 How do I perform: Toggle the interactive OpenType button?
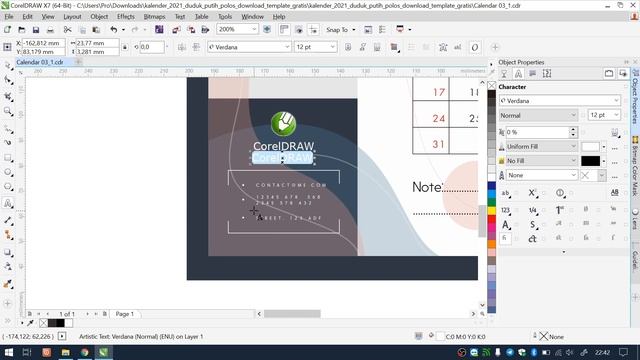click(474, 47)
